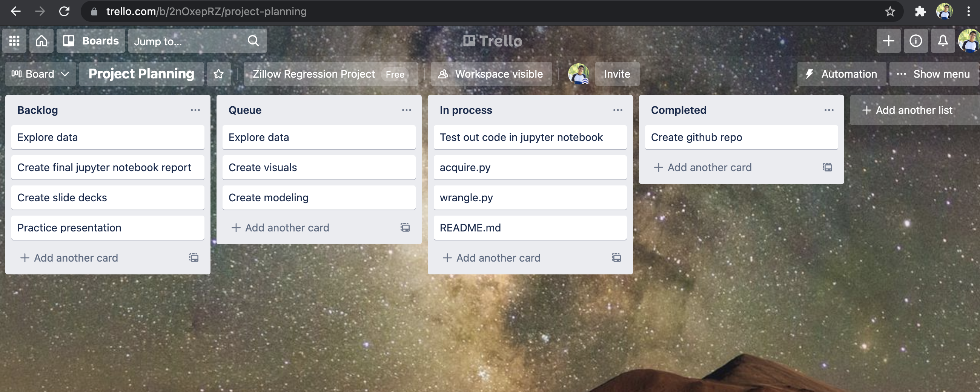Click the In process list title
The width and height of the screenshot is (980, 392).
tap(465, 110)
